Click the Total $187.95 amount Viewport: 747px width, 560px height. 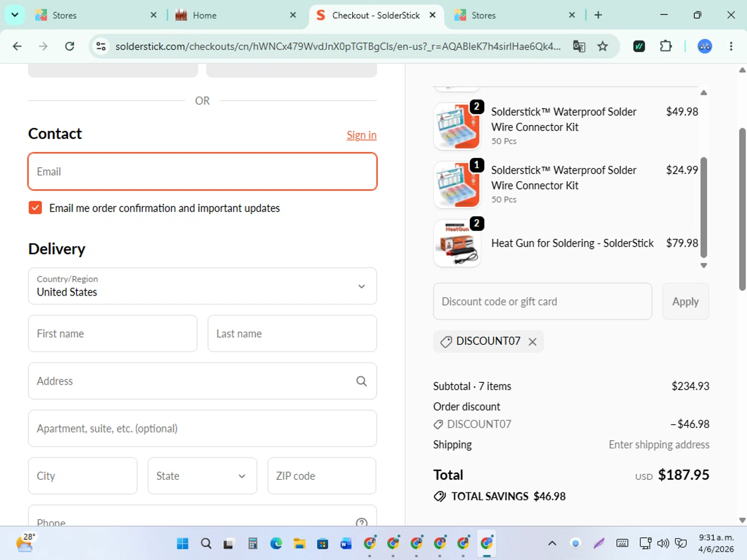[x=683, y=475]
